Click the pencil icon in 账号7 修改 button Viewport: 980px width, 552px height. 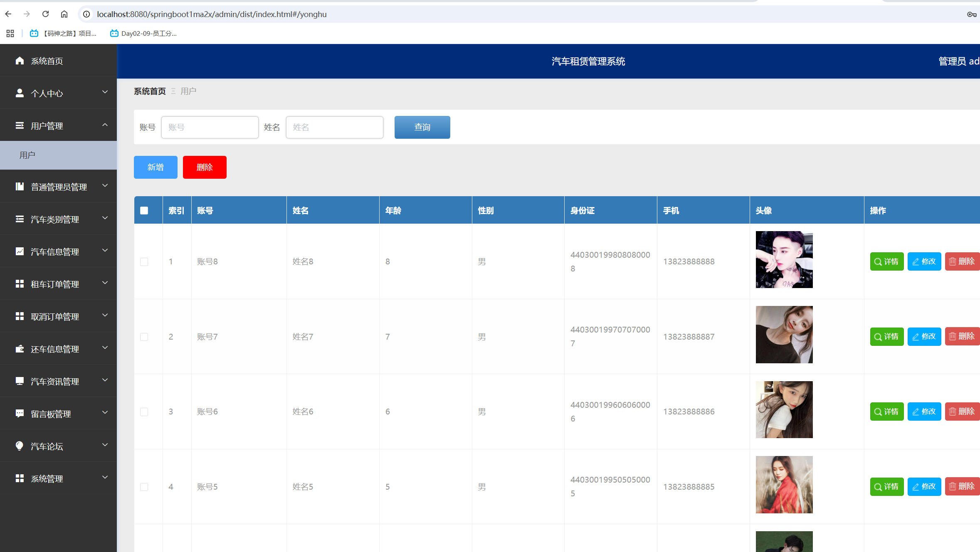tap(916, 337)
